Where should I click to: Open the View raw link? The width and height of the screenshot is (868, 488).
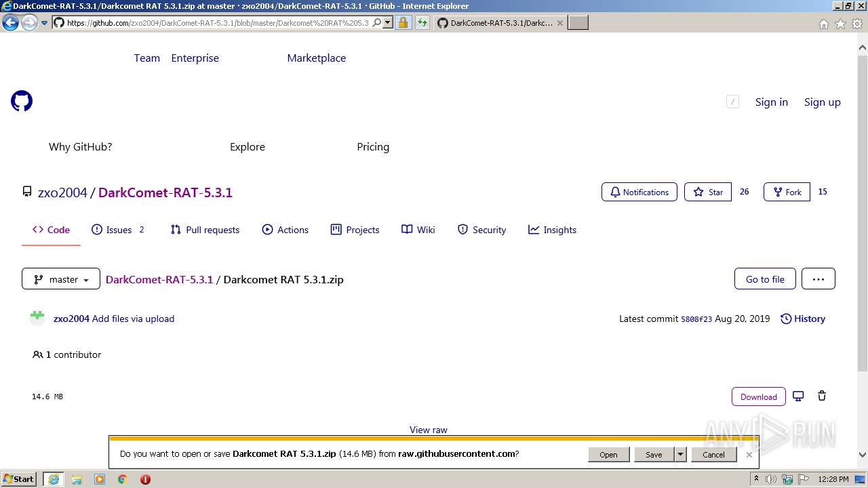click(429, 430)
